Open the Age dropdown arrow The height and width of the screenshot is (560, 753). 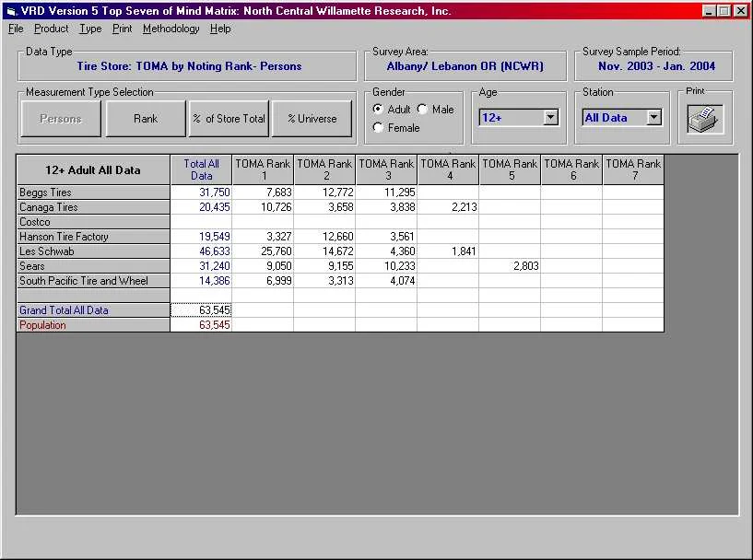[551, 118]
